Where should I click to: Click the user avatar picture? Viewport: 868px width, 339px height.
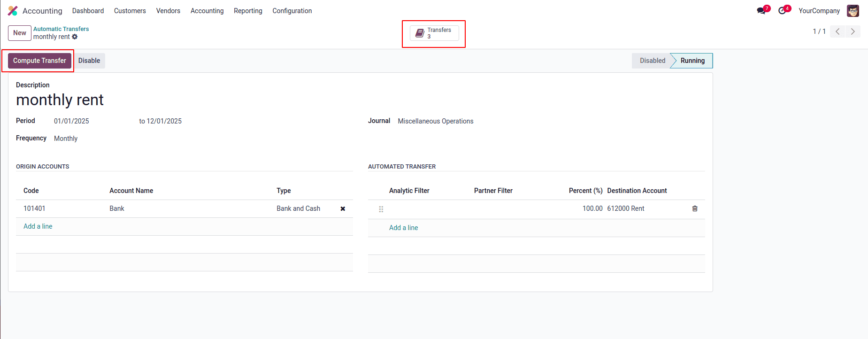[853, 11]
